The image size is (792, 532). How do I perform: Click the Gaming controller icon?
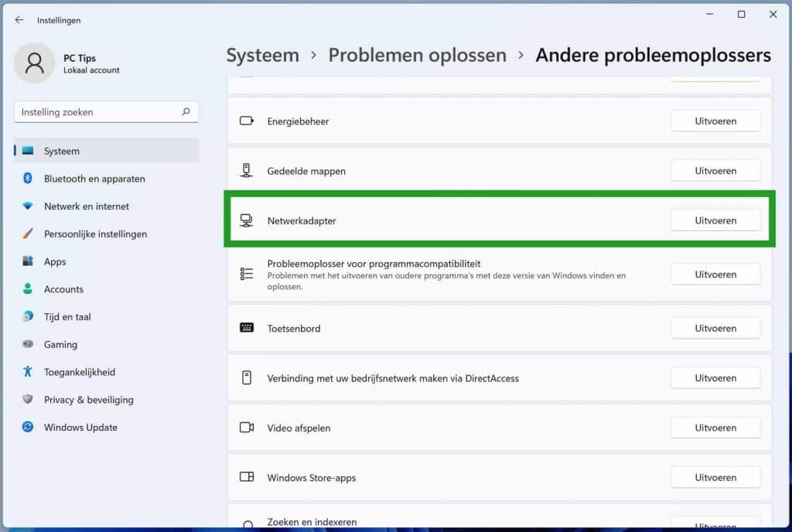coord(28,344)
